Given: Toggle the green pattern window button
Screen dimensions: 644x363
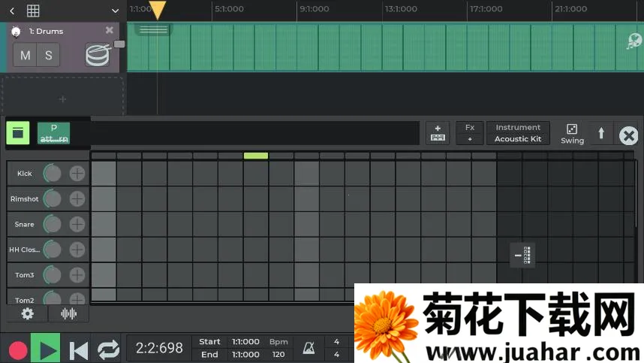Looking at the screenshot, I should [x=18, y=133].
